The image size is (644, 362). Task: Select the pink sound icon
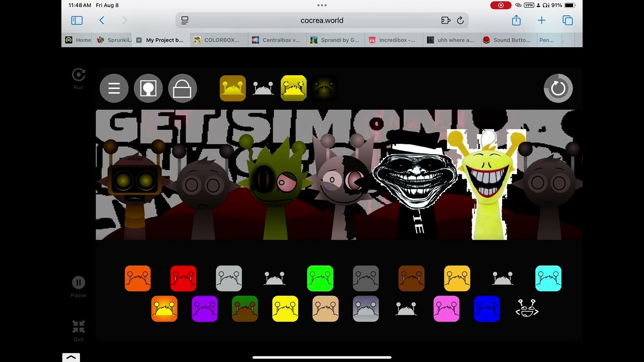pos(447,309)
